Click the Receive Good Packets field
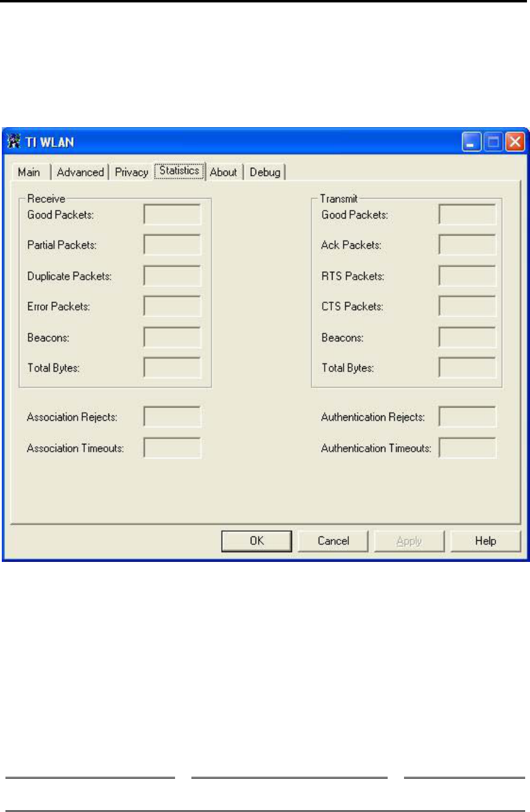 pyautogui.click(x=172, y=214)
